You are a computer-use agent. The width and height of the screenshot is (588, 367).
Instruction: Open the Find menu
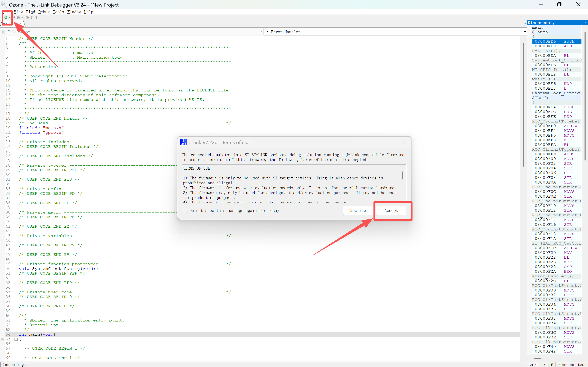click(x=30, y=12)
